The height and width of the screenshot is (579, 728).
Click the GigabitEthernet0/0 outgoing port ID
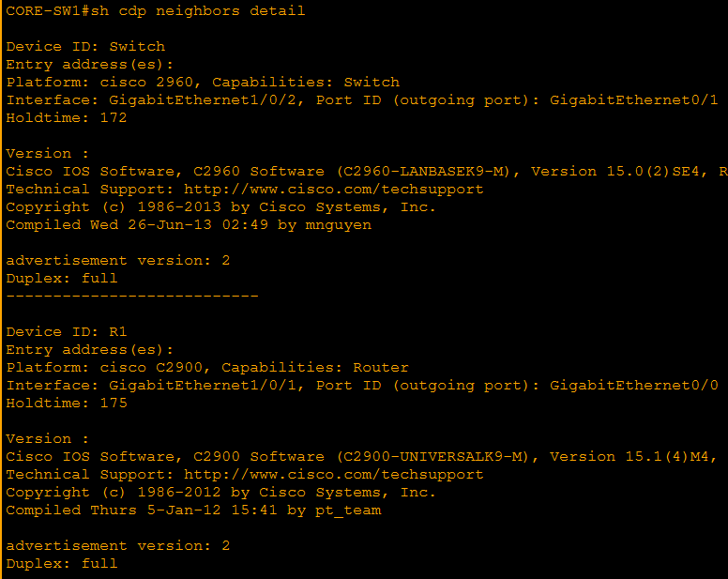[633, 385]
